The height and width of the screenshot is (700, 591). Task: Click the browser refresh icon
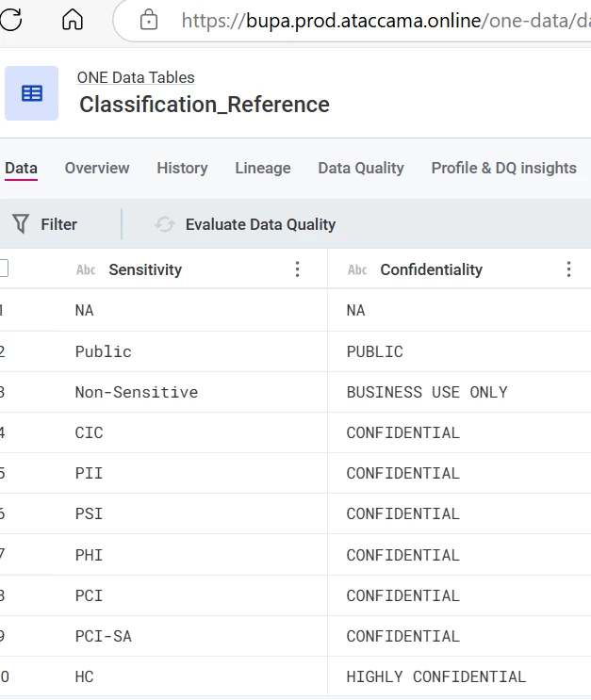point(9,20)
